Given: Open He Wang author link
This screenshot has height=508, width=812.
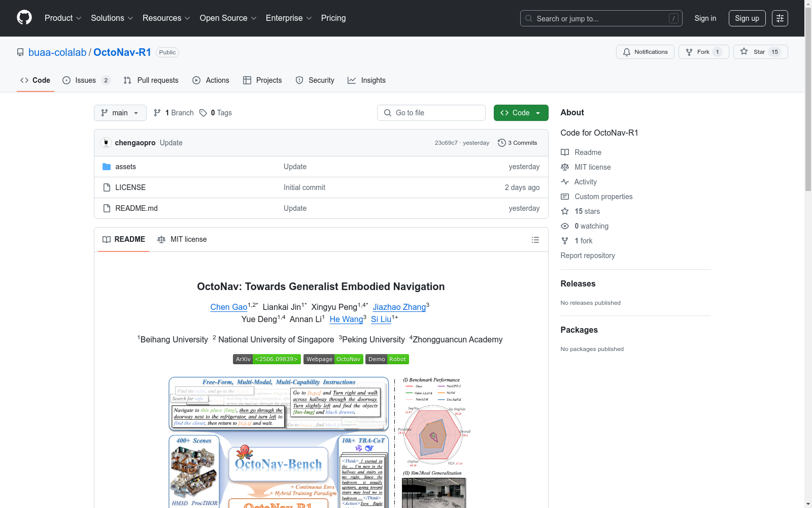Looking at the screenshot, I should pos(347,319).
